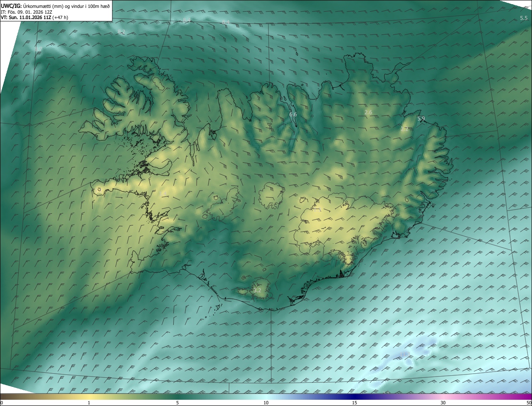The image size is (532, 406).
Task: Click the '6.6' value label on the map
Action: (x=293, y=115)
